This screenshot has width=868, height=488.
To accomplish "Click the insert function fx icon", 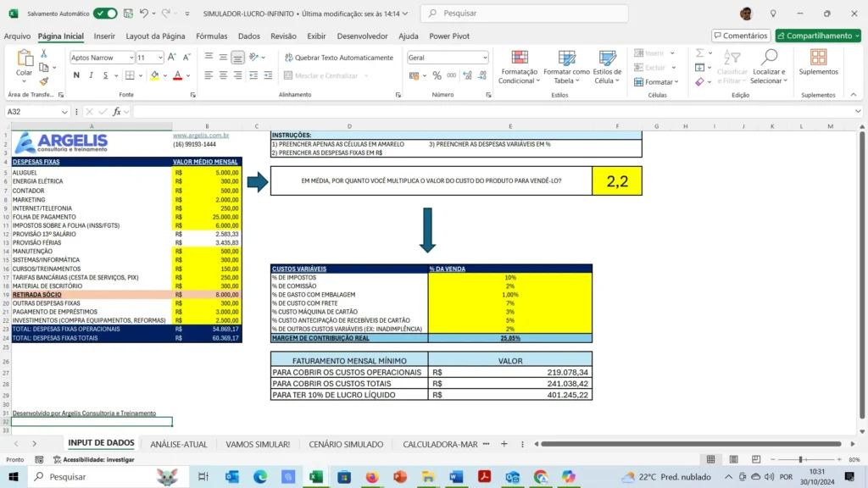I will click(116, 112).
